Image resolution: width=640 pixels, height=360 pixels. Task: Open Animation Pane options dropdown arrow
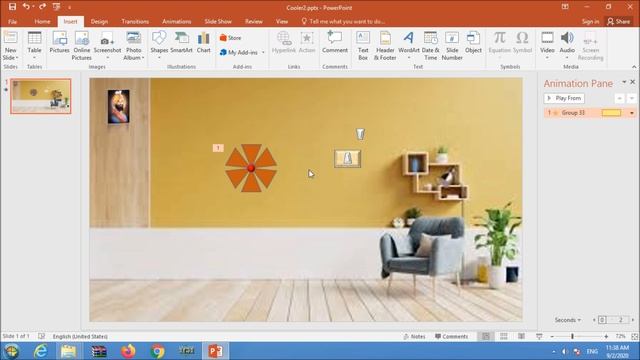624,82
